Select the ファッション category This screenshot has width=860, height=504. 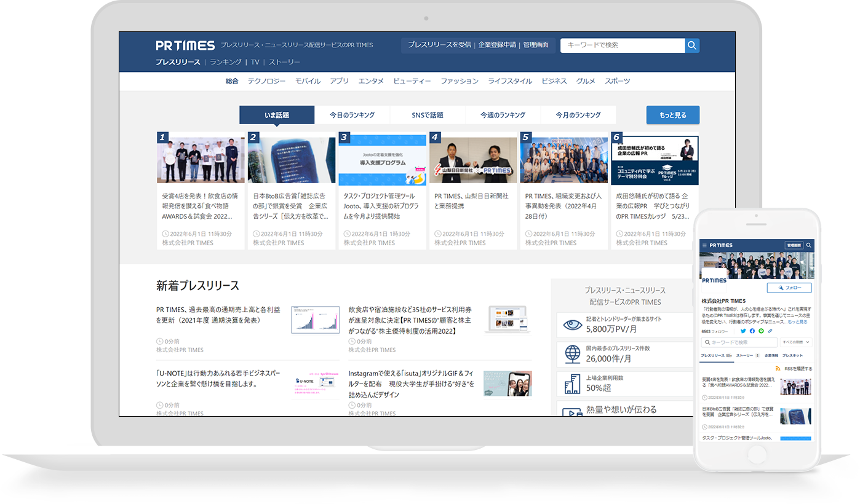coord(460,81)
